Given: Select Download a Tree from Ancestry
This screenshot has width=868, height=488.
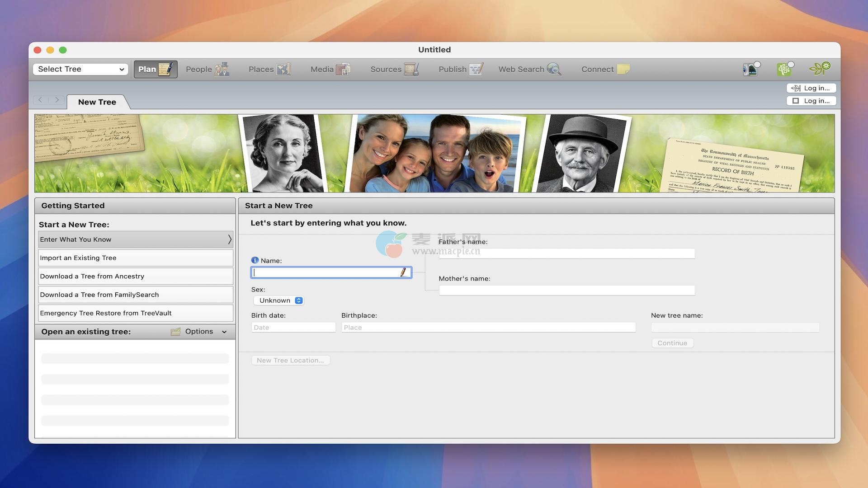Looking at the screenshot, I should [x=136, y=277].
